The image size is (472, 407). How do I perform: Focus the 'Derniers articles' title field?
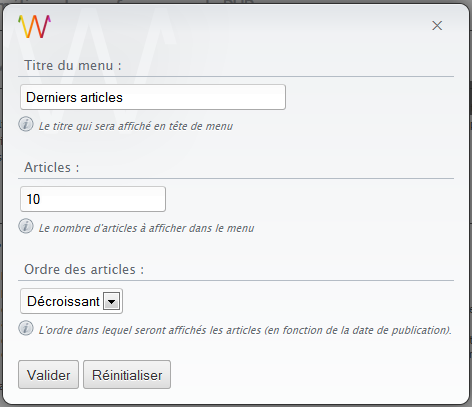pos(153,97)
